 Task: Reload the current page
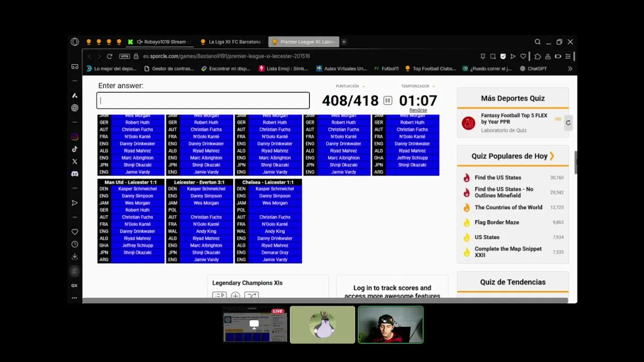[x=109, y=56]
